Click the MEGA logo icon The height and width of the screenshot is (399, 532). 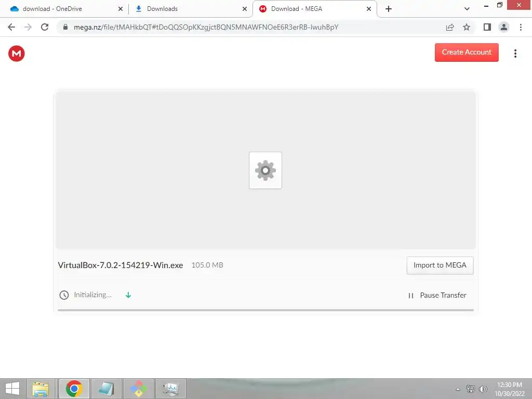point(16,54)
